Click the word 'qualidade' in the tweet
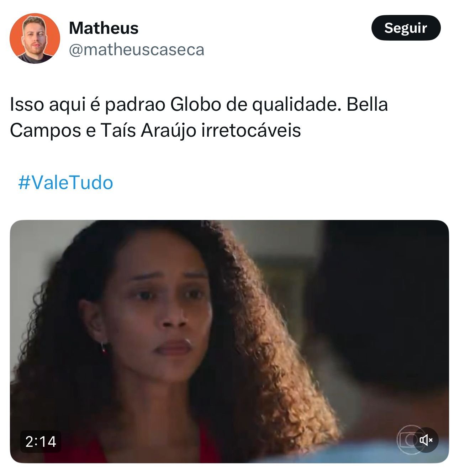This screenshot has width=459, height=476. point(295,105)
